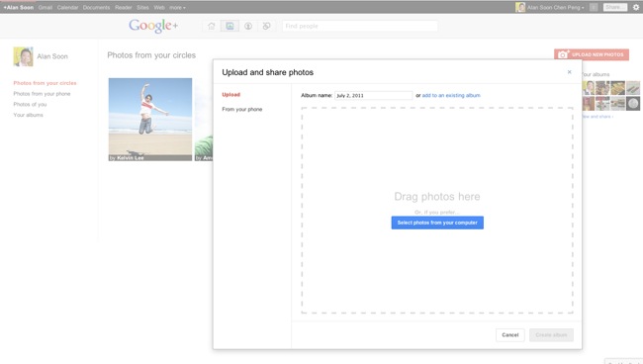
Task: Click the Alan Soon name in the sidebar
Action: [x=52, y=56]
